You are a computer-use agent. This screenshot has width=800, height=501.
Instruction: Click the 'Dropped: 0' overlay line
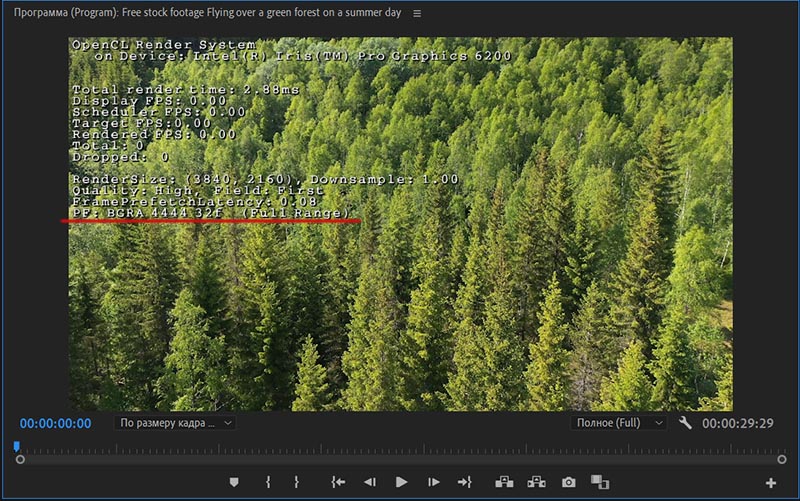[120, 157]
